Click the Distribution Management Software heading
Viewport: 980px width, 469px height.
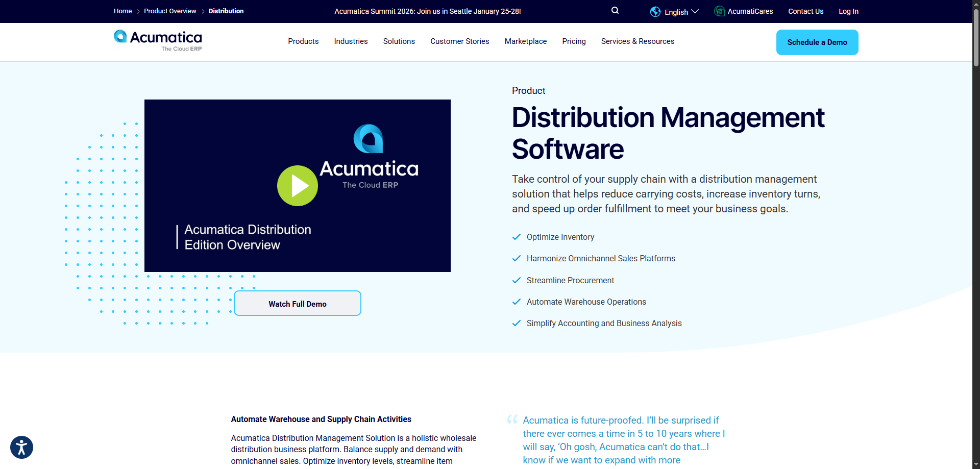pos(668,133)
